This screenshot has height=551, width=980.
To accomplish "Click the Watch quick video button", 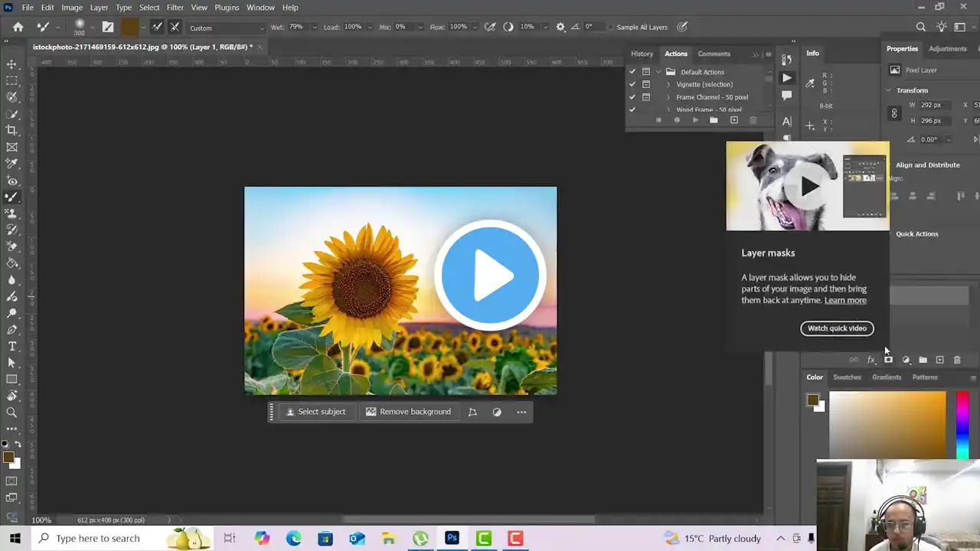I will pos(837,328).
